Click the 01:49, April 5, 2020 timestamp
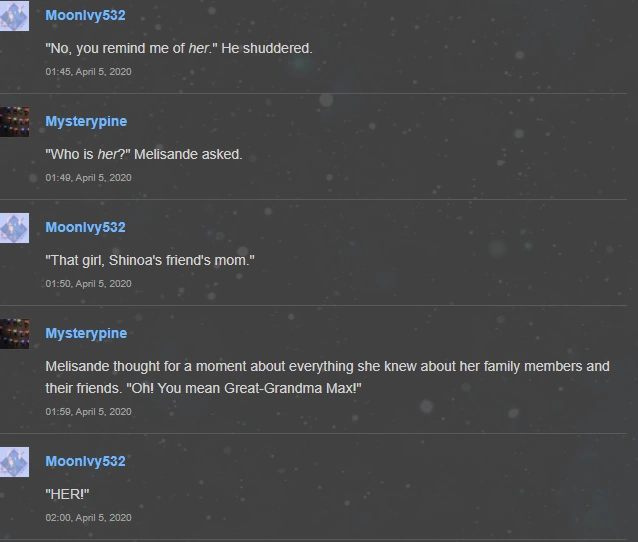 [x=88, y=178]
